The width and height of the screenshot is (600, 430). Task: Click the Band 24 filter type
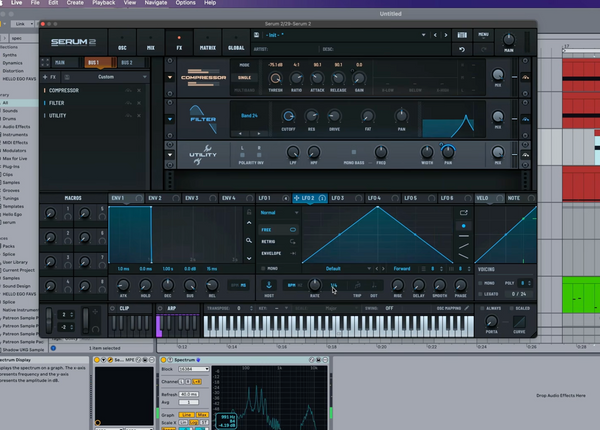point(249,116)
